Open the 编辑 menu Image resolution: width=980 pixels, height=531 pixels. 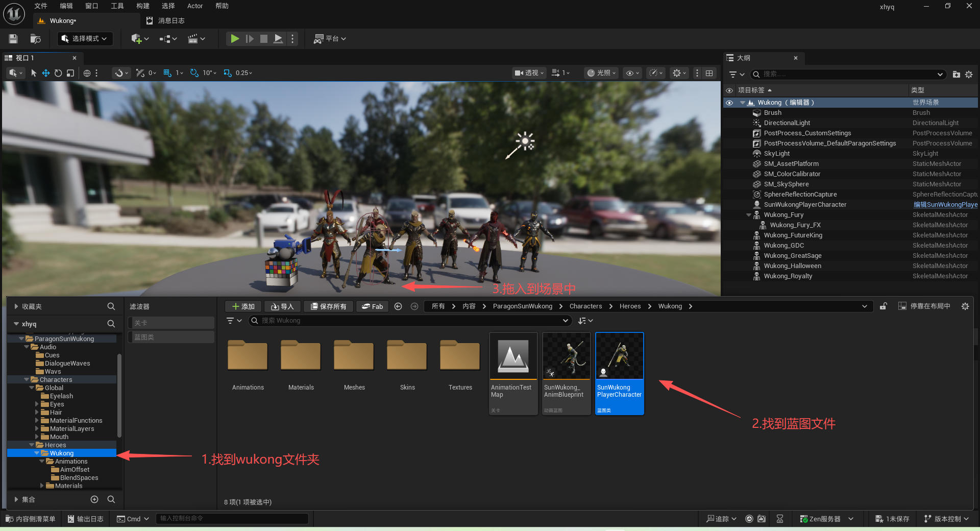[66, 6]
